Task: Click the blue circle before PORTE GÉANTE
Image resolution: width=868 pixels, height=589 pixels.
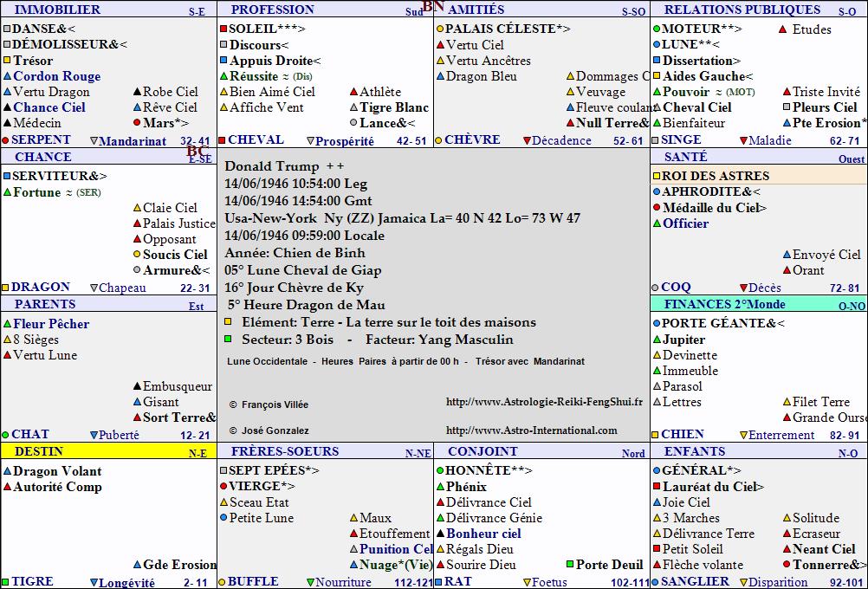Action: pos(657,323)
